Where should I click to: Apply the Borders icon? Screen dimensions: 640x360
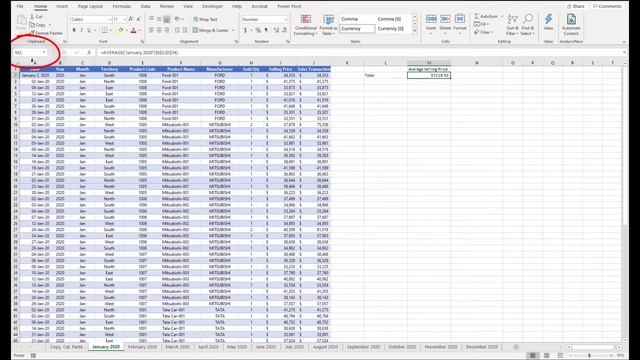[105, 30]
